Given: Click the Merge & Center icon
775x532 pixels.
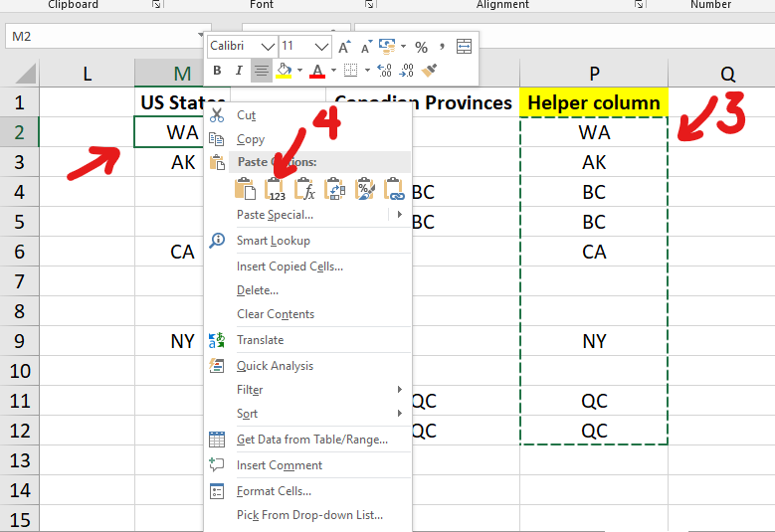Looking at the screenshot, I should coord(464,47).
